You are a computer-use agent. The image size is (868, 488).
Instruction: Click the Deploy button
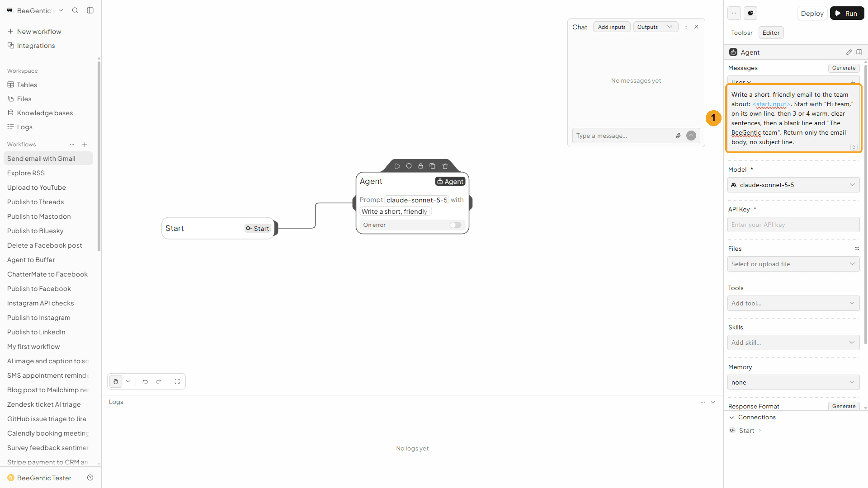pyautogui.click(x=812, y=14)
